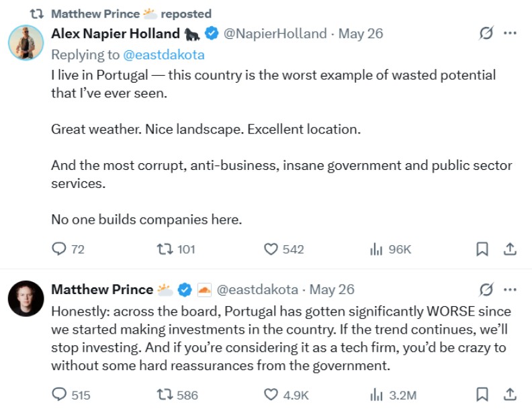Repost Alex Napier Holland's tweet
Screen dimensions: 532x413
tap(164, 249)
